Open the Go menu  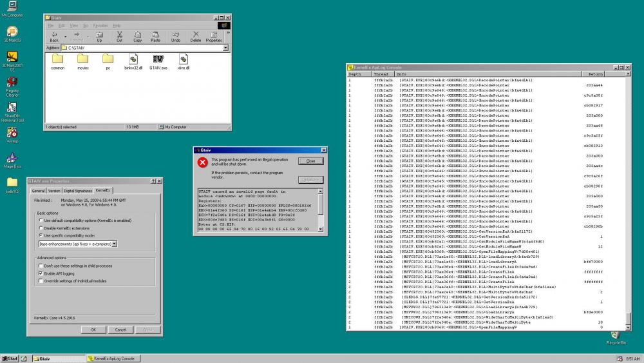pos(86,26)
